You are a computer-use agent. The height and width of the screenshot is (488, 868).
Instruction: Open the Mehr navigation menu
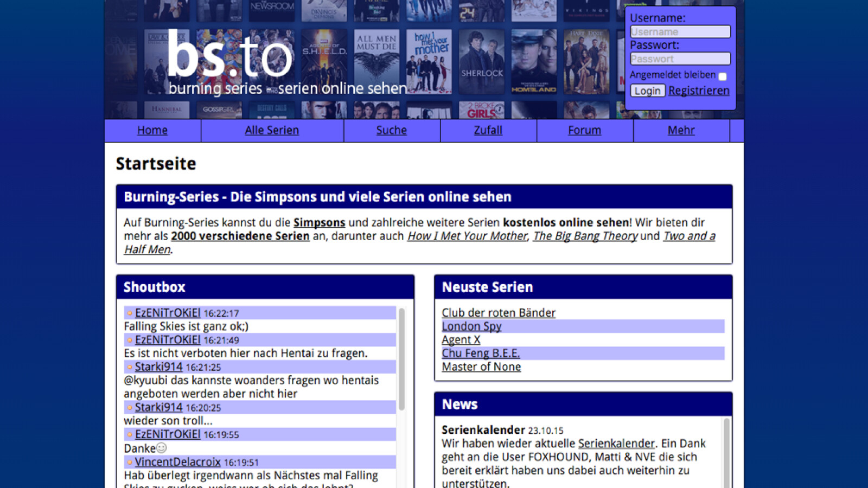coord(681,130)
